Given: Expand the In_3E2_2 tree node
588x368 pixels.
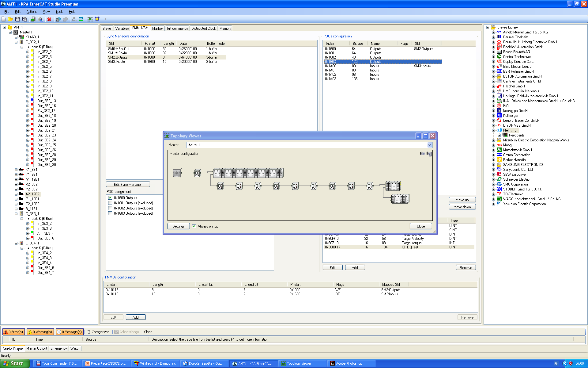Looking at the screenshot, I should [28, 52].
